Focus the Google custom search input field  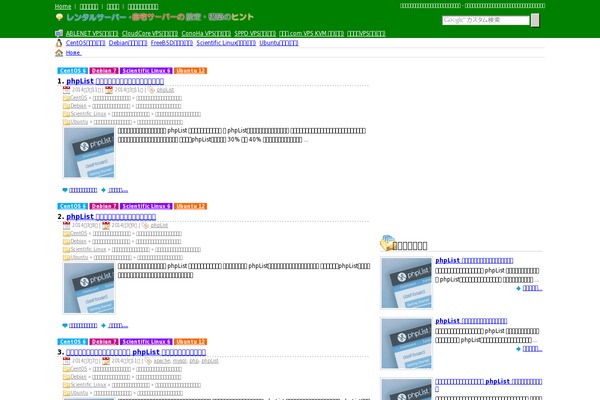coord(486,20)
